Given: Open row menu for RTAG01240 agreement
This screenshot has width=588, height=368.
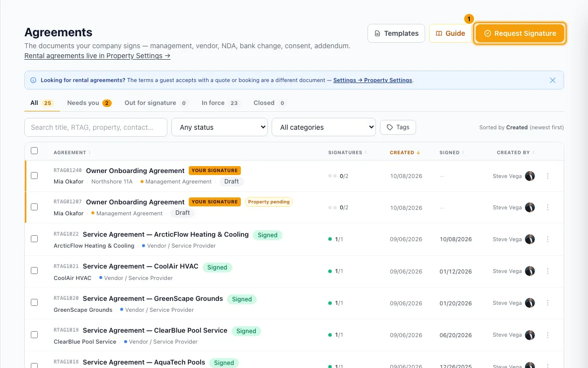Looking at the screenshot, I should coord(547,176).
